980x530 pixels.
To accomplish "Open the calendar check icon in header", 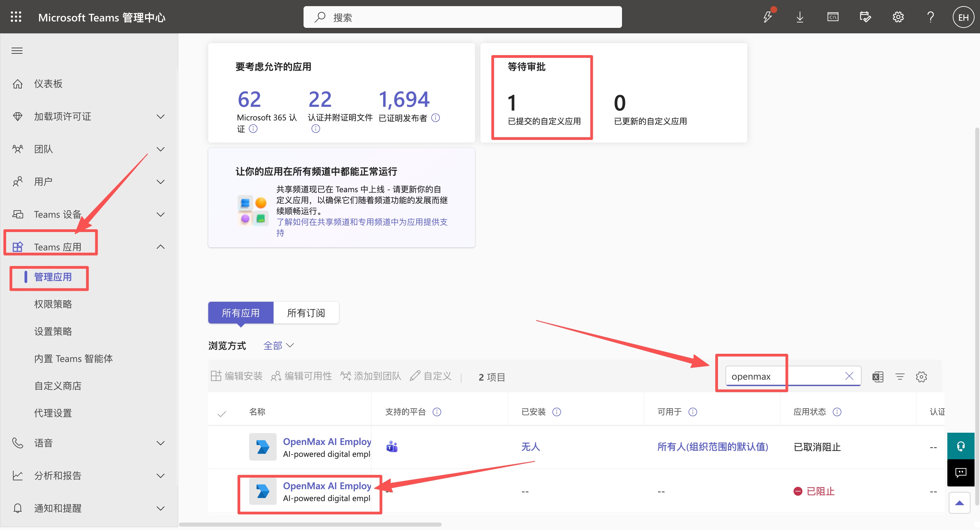I will [x=865, y=17].
